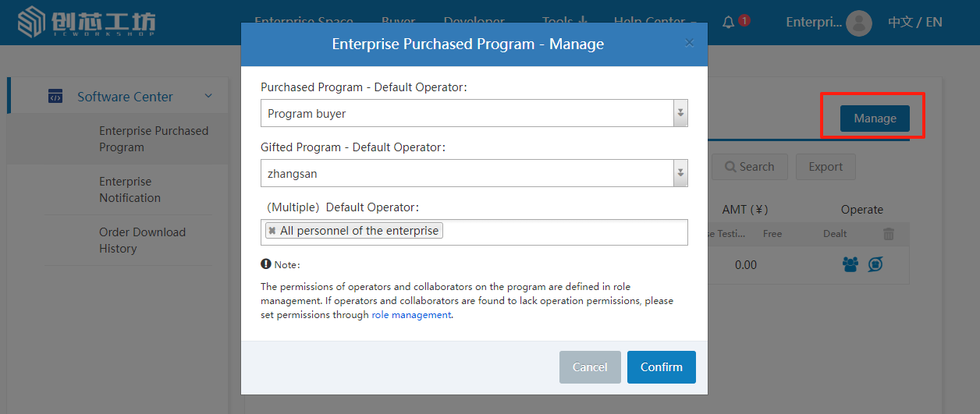Click the collaborators group icon in Operate column

click(850, 264)
